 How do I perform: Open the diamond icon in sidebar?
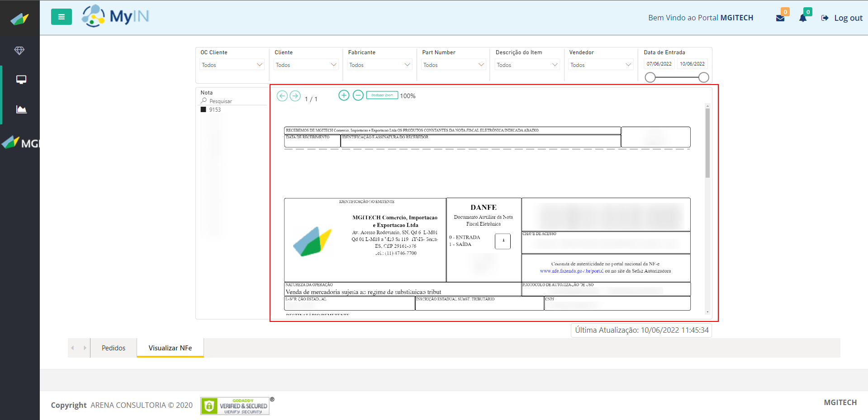[19, 51]
